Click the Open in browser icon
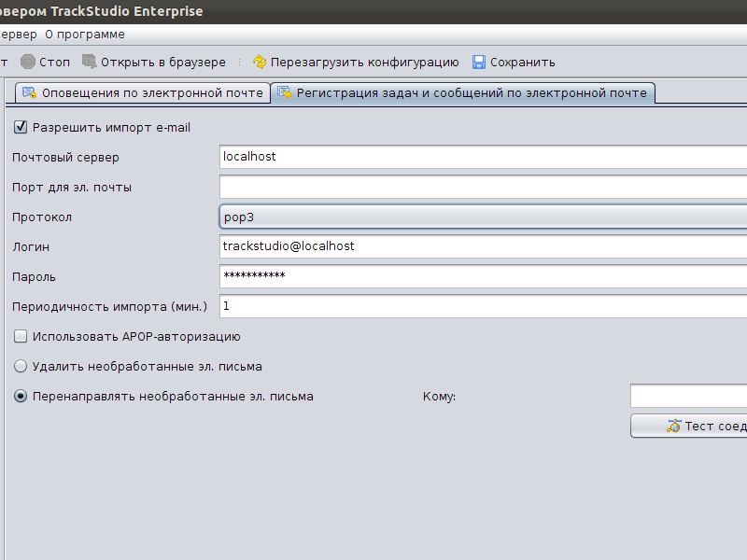Image resolution: width=747 pixels, height=560 pixels. tap(90, 63)
